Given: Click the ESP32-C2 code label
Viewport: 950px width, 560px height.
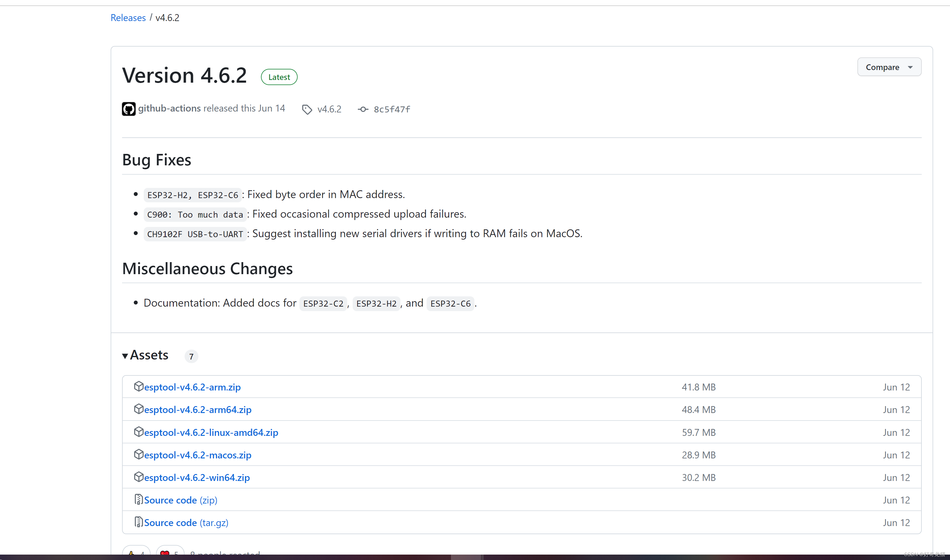Looking at the screenshot, I should (x=323, y=304).
